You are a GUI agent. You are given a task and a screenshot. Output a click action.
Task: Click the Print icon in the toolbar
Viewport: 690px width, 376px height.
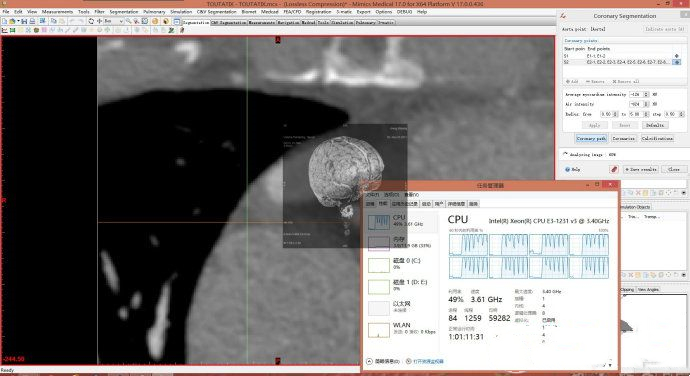click(x=32, y=21)
